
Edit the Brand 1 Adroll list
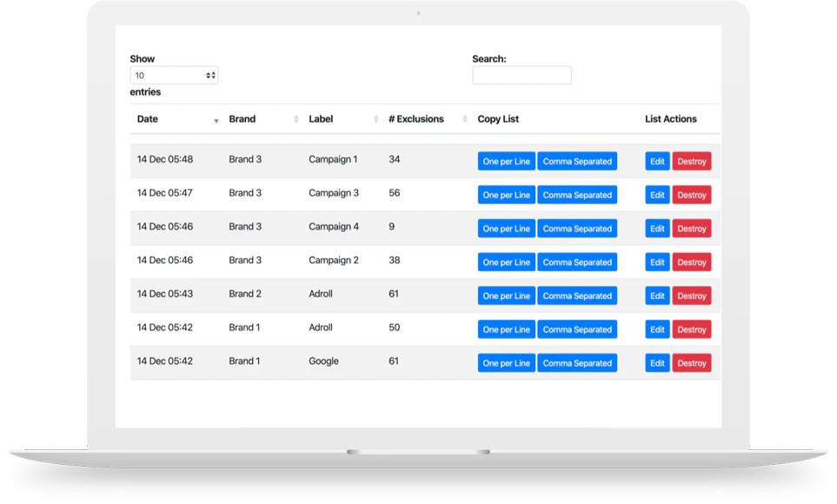[657, 329]
